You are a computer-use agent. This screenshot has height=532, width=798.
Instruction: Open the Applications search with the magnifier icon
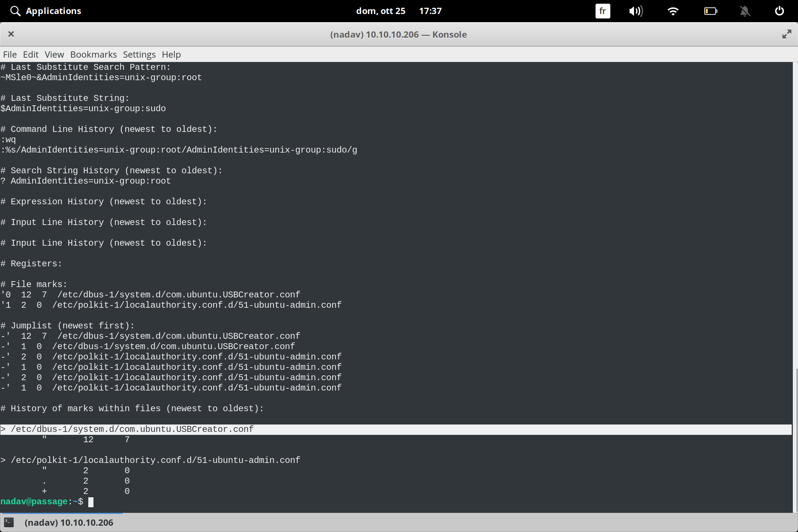(15, 11)
